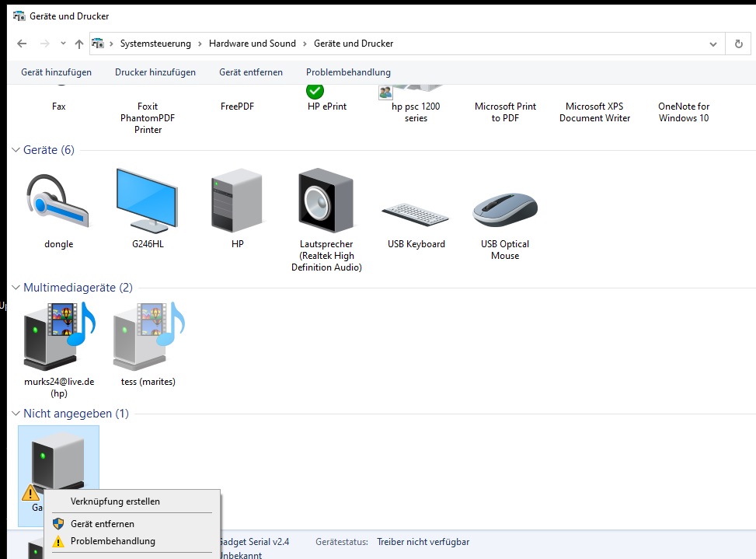Collapse the Multimediageräte (2) group

[16, 288]
